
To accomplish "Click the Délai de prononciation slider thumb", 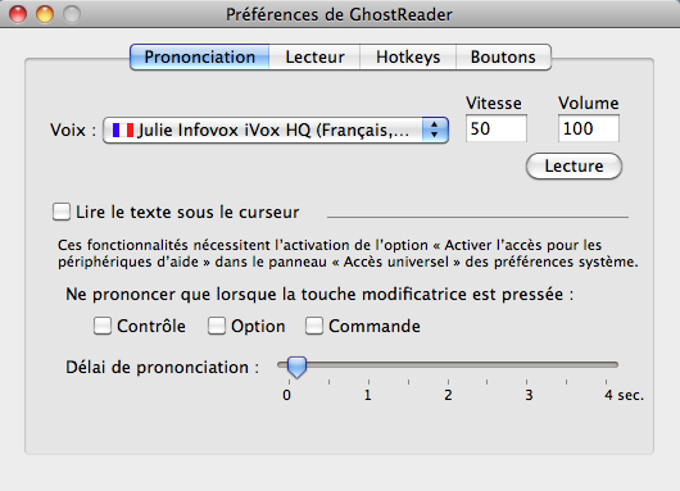I will click(x=297, y=367).
